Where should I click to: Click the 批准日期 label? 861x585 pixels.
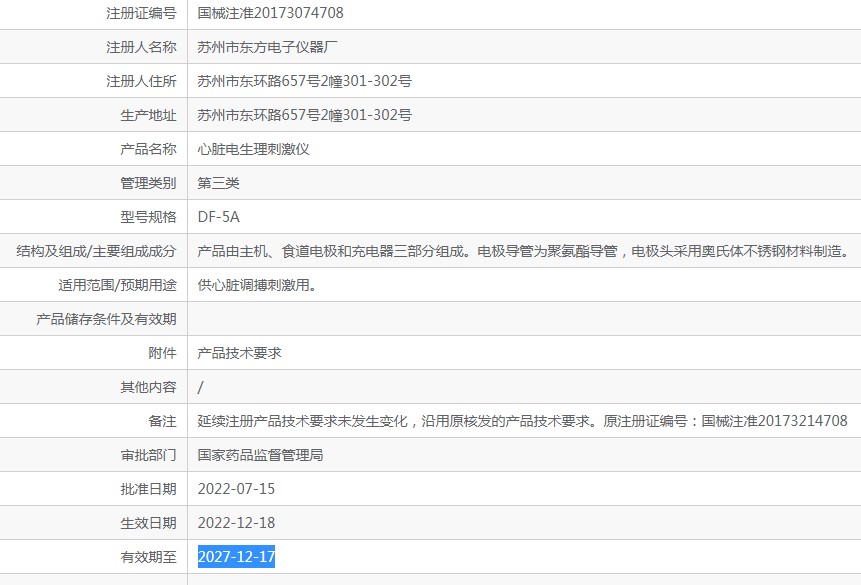click(148, 489)
